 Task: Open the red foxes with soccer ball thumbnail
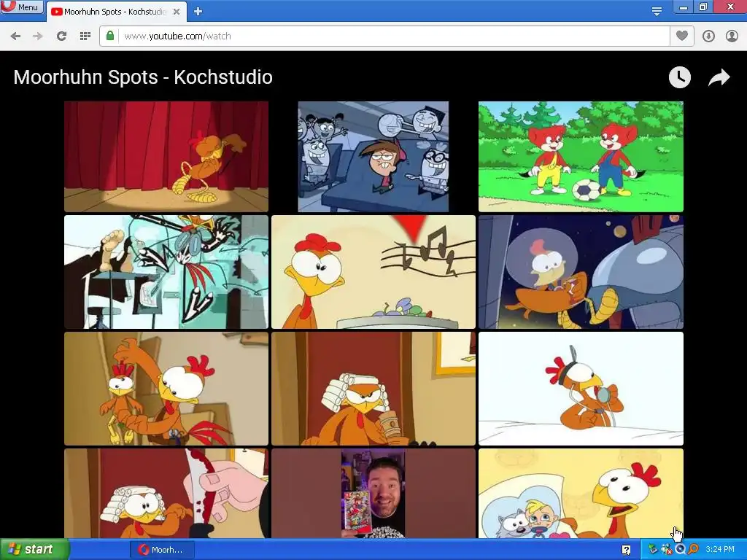coord(581,156)
